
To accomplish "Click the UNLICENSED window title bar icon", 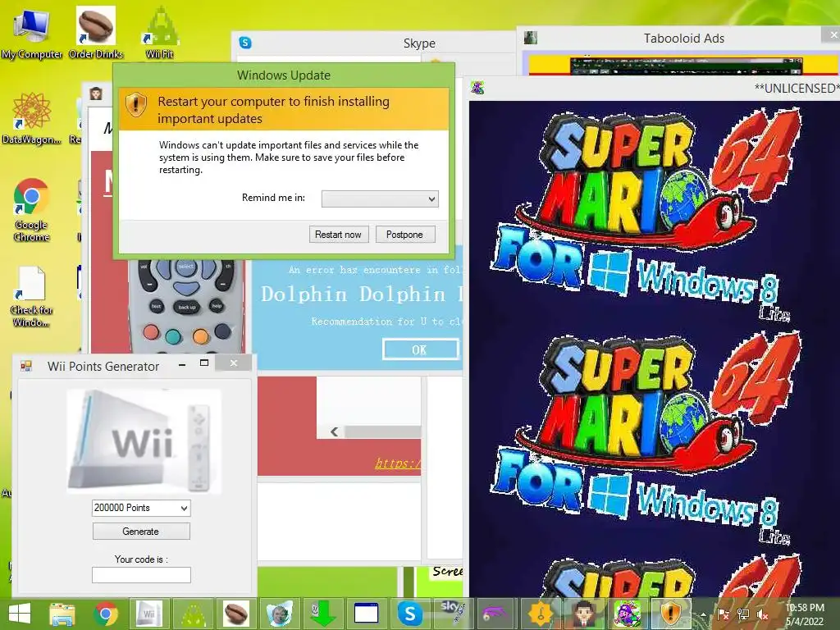I will click(477, 87).
